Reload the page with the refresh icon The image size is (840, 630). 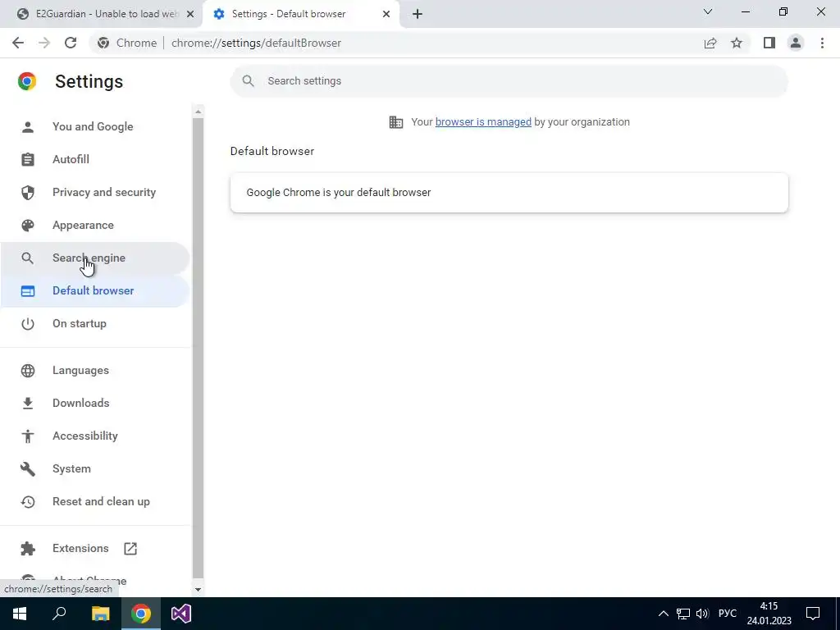(71, 43)
